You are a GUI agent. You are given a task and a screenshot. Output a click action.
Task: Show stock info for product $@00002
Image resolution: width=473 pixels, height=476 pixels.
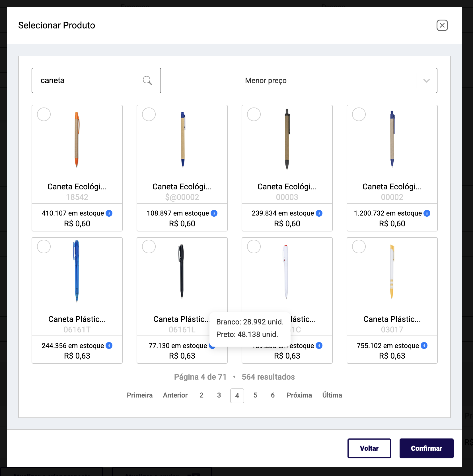click(214, 213)
